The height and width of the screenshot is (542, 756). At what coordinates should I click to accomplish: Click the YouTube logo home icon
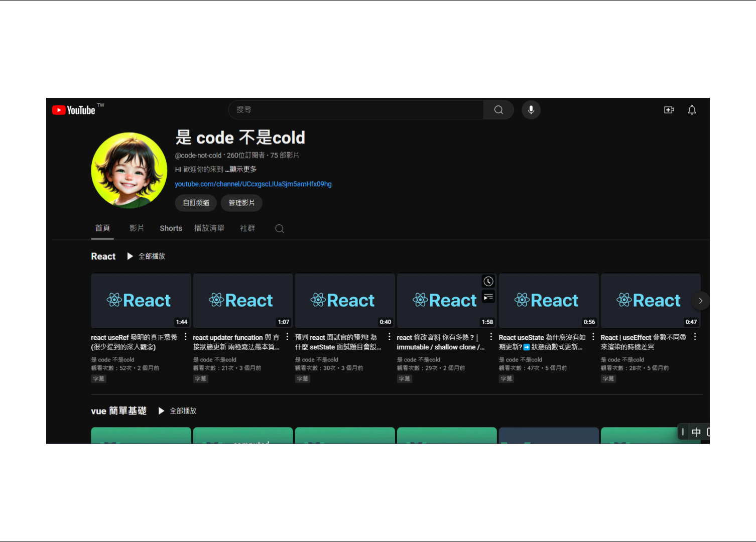pyautogui.click(x=74, y=110)
